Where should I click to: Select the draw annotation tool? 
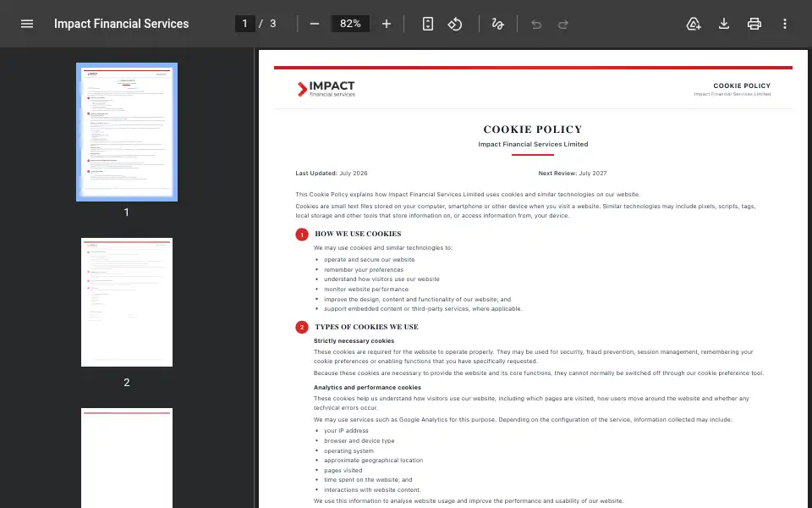point(497,24)
